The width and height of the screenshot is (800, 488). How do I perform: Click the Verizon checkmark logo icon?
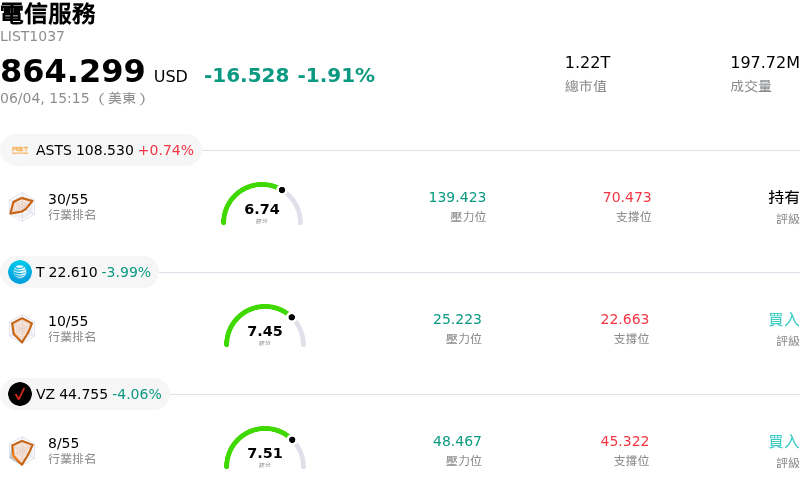pos(20,394)
